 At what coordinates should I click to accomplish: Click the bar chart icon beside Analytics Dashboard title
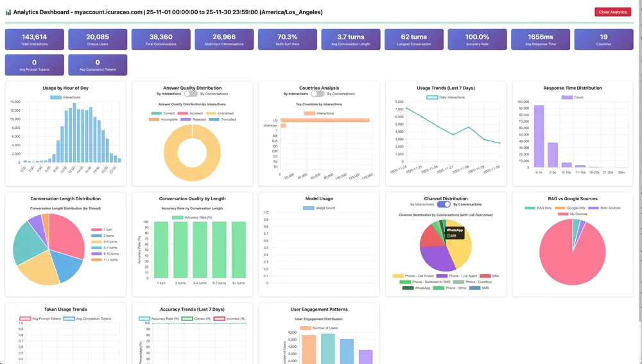(8, 12)
